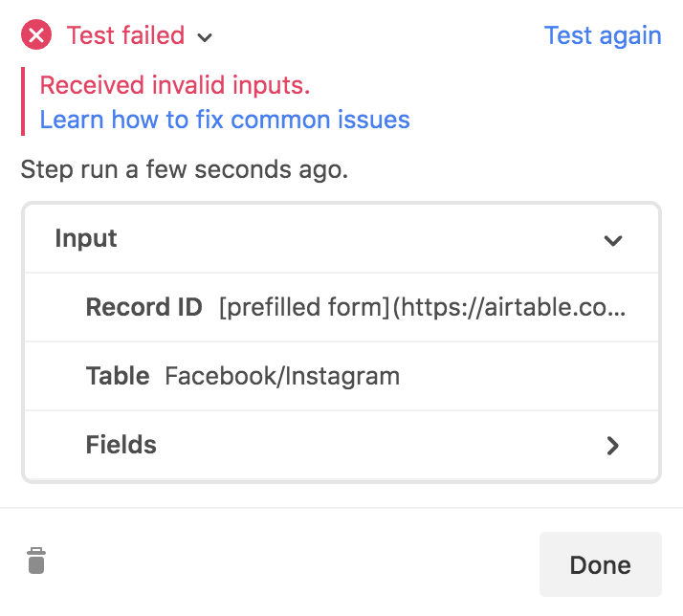
Task: Select the Table field label
Action: pos(118,376)
